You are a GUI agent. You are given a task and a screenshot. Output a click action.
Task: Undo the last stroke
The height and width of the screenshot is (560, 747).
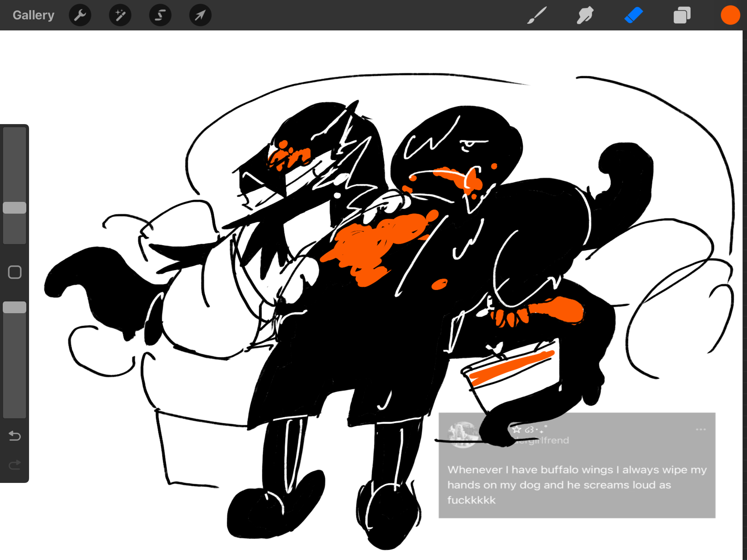[x=15, y=436]
